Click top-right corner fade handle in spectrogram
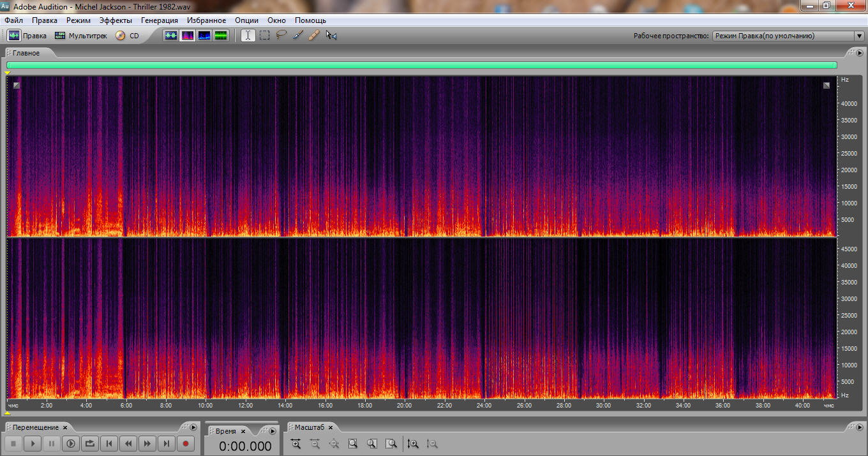 827,85
